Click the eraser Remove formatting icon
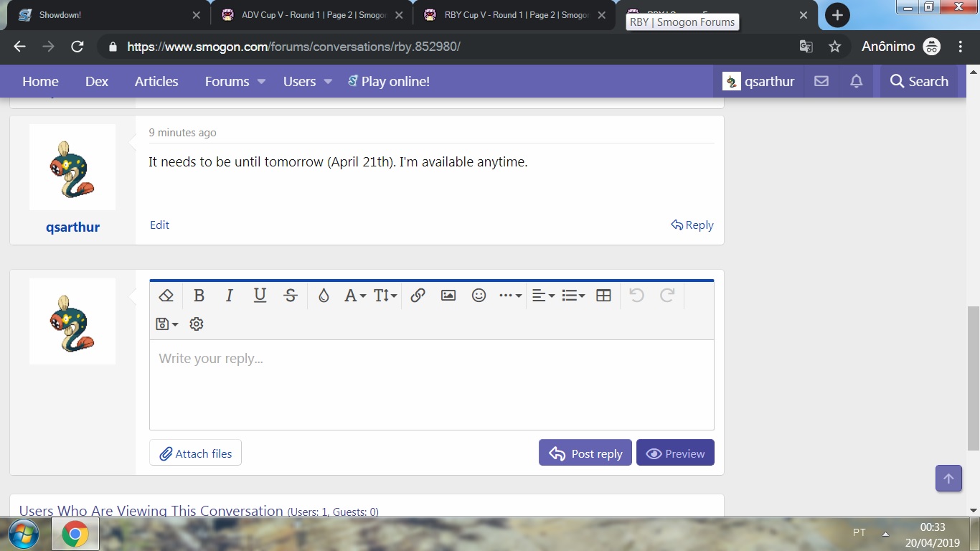This screenshot has width=980, height=551. coord(166,296)
